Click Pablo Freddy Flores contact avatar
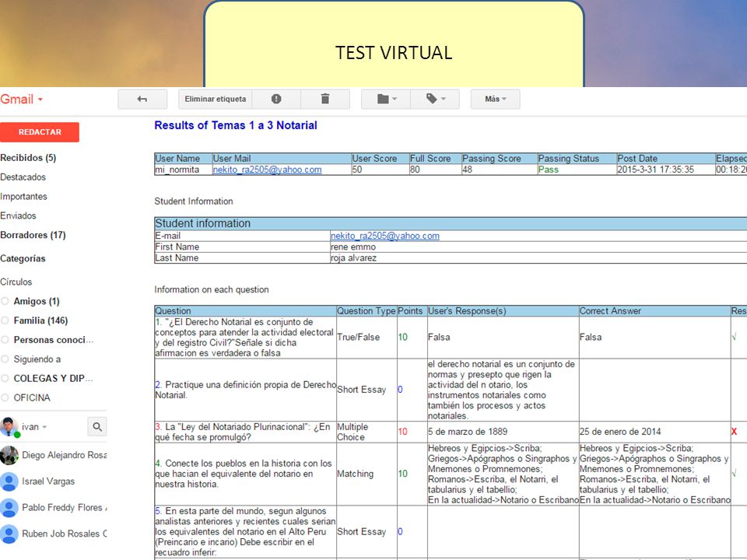Viewport: 747px width, 560px height. (9, 508)
